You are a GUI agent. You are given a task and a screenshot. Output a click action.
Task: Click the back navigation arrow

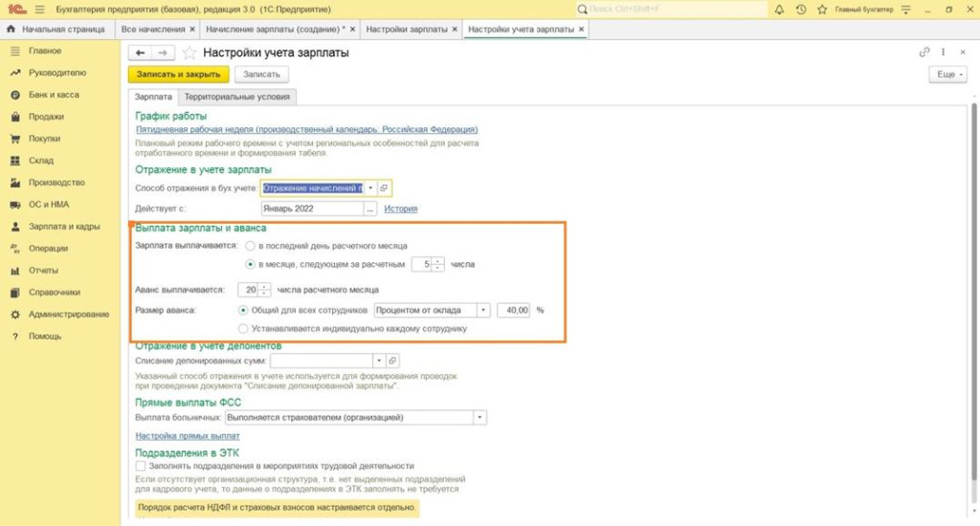(x=140, y=53)
